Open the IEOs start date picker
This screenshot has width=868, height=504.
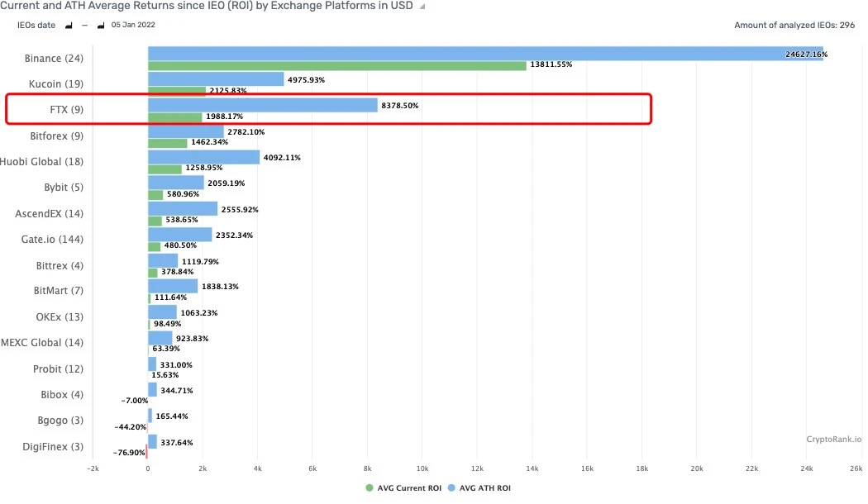tap(68, 26)
